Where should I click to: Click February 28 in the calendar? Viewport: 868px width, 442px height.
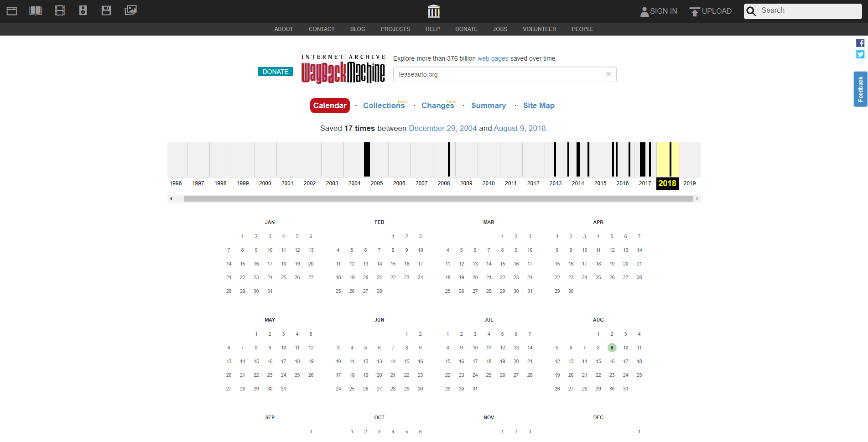click(x=379, y=291)
